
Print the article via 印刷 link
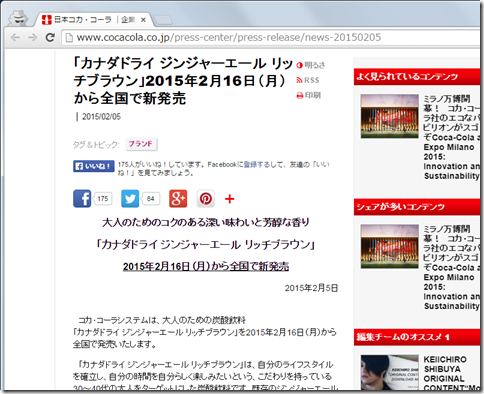pyautogui.click(x=309, y=96)
